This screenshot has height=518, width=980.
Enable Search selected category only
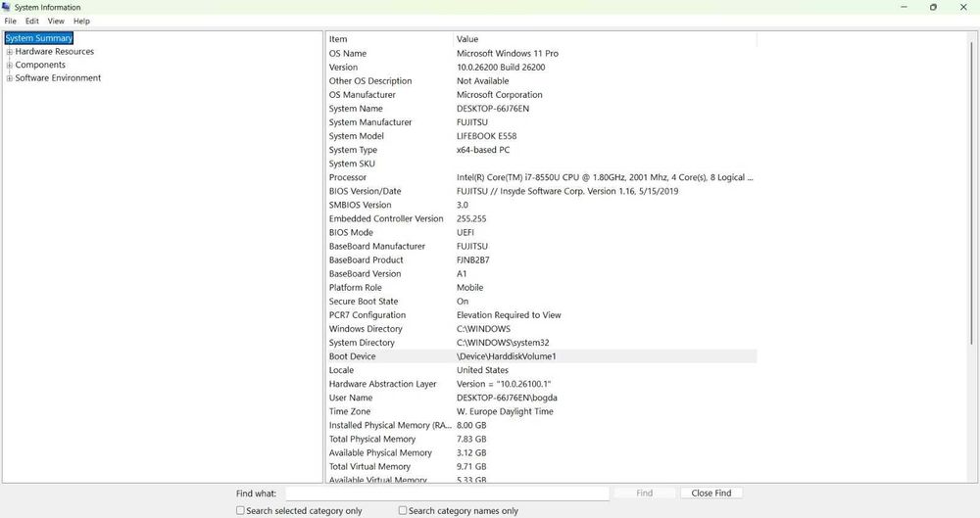tap(240, 510)
